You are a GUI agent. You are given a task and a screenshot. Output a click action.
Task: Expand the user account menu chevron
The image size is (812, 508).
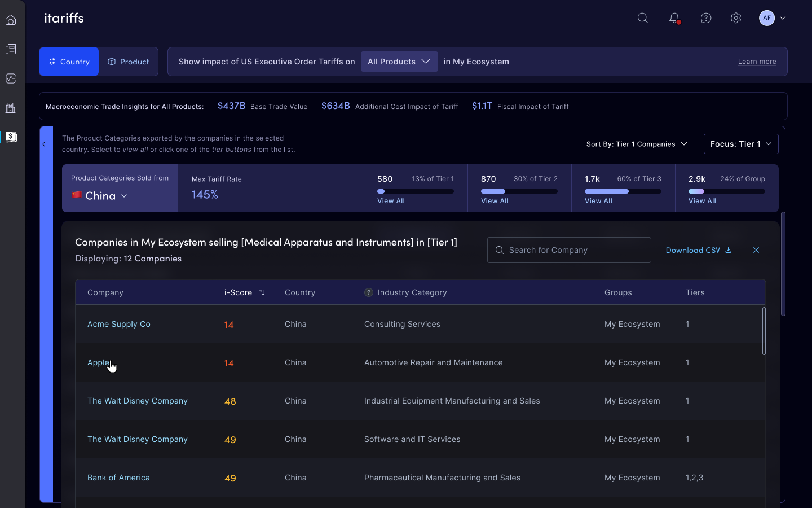(783, 18)
